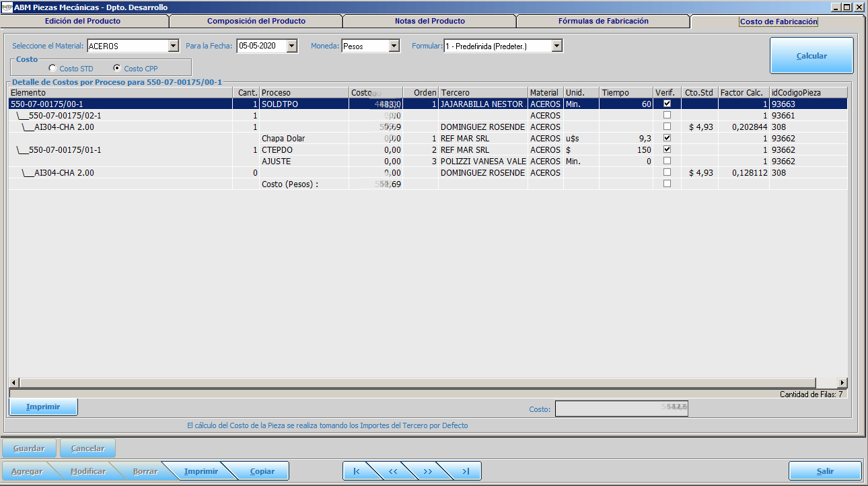The height and width of the screenshot is (486, 868).
Task: Click the application icon in title bar
Action: coord(7,7)
